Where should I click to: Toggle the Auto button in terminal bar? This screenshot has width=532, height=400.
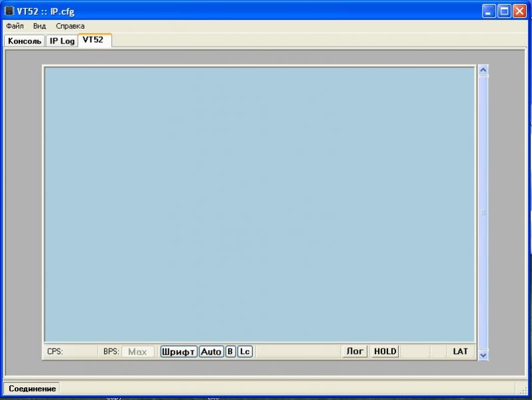tap(211, 351)
